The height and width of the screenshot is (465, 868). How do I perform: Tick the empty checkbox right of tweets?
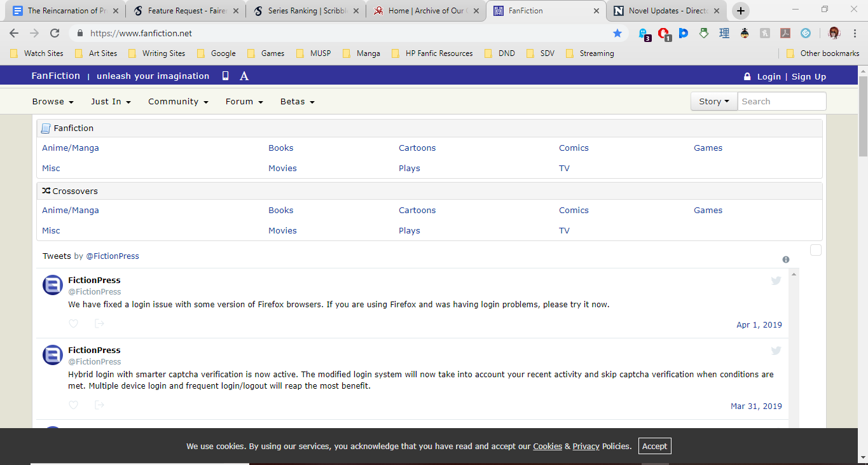pyautogui.click(x=816, y=251)
